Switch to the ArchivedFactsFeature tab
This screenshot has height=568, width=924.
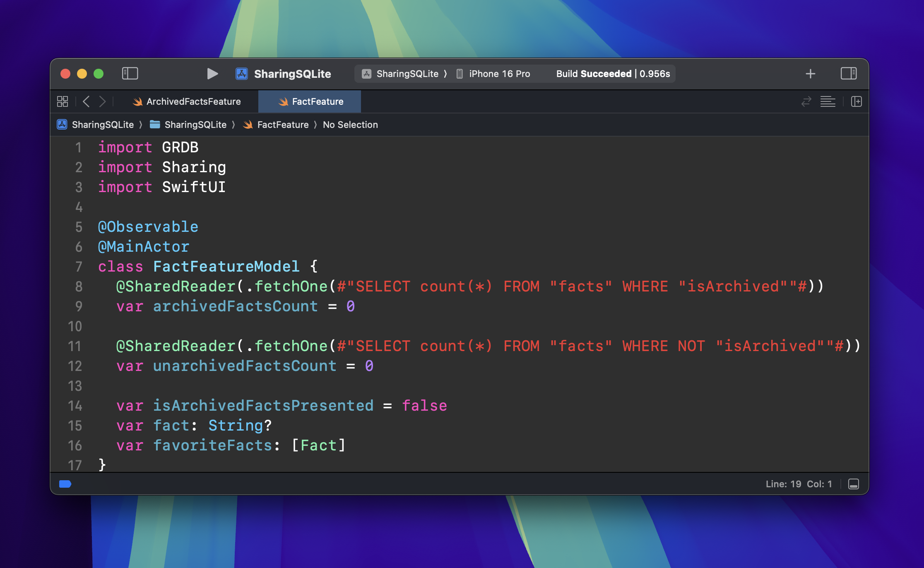(187, 101)
